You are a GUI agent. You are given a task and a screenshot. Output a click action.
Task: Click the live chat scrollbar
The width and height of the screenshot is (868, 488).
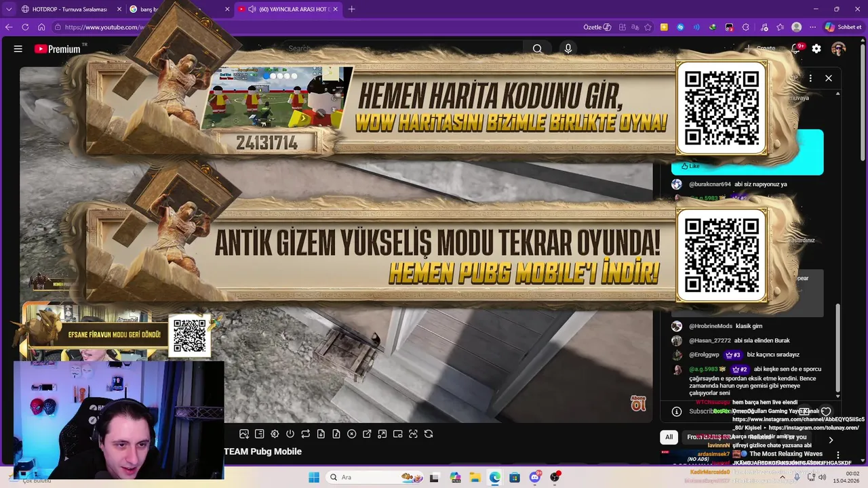(838, 349)
